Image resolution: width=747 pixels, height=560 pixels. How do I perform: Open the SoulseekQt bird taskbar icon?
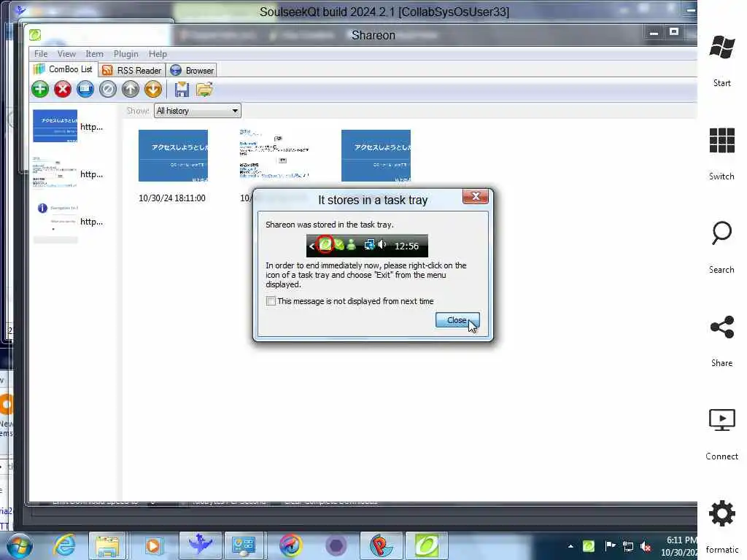200,545
